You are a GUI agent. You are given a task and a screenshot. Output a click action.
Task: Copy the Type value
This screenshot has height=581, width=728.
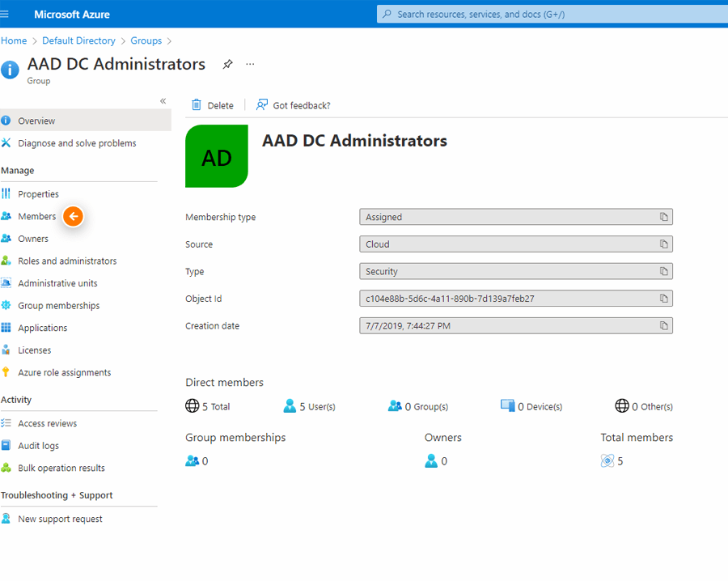point(664,271)
